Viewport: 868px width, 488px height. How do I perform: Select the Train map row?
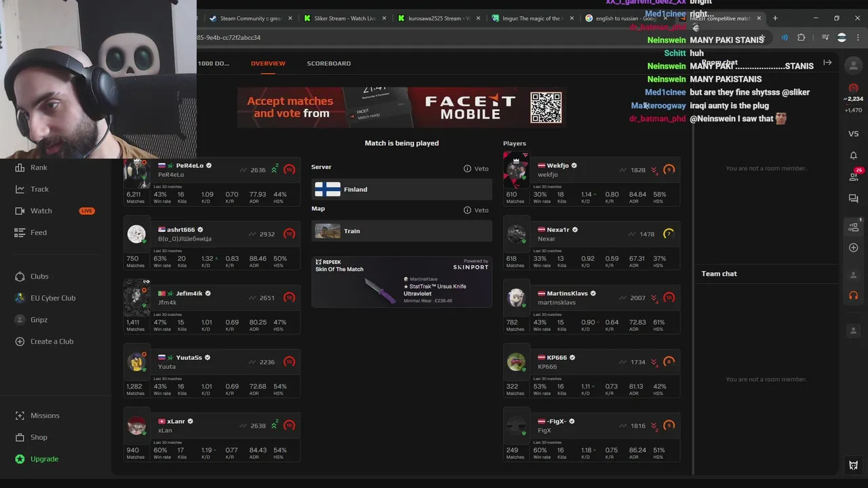point(401,231)
